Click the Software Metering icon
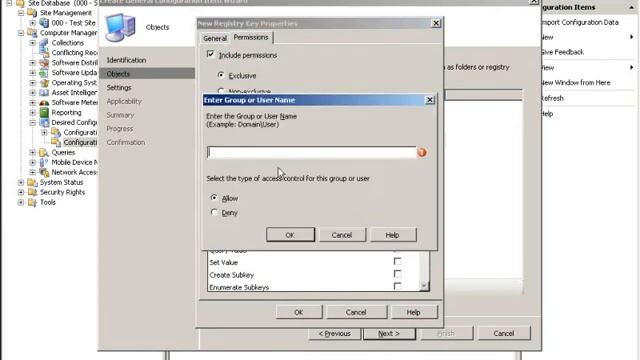640x360 pixels. click(44, 102)
